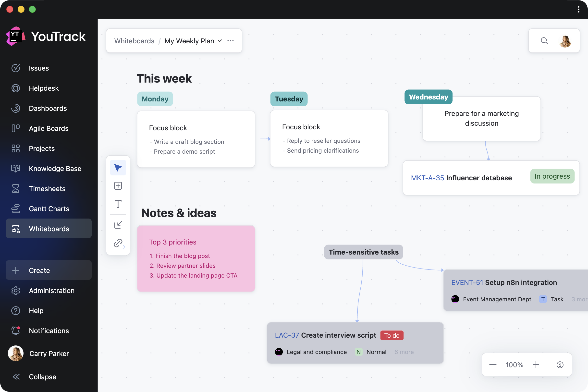Open whiteboard info circle icon
Screen dimensions: 588x392
[560, 365]
